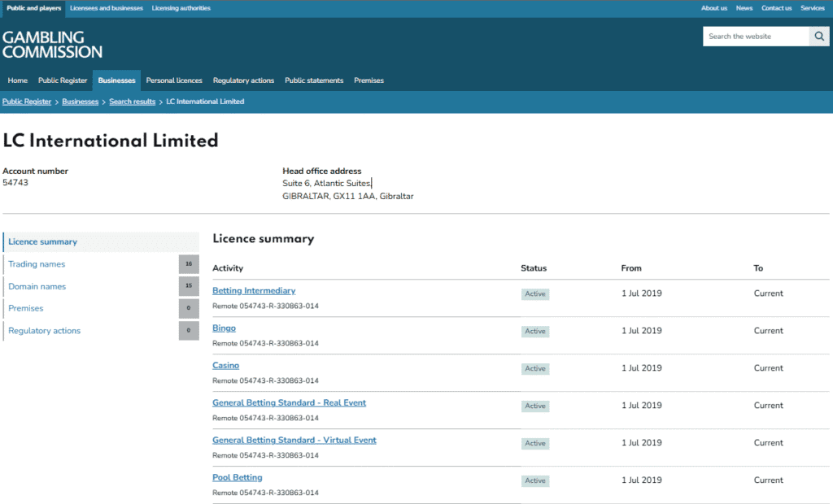Screen dimensions: 833x504
Task: Click the Status column header
Action: [x=534, y=268]
